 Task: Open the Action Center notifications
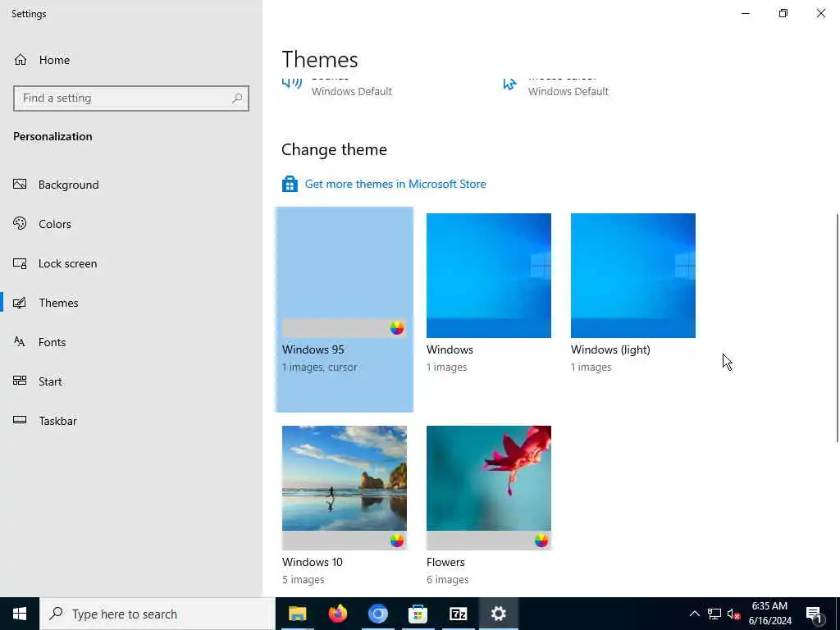click(x=814, y=614)
